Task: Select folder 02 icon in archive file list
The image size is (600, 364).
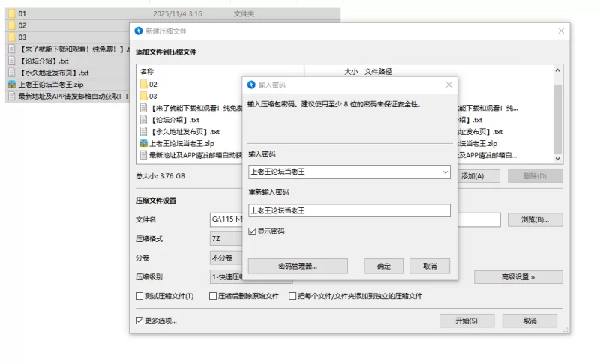Action: click(x=143, y=85)
